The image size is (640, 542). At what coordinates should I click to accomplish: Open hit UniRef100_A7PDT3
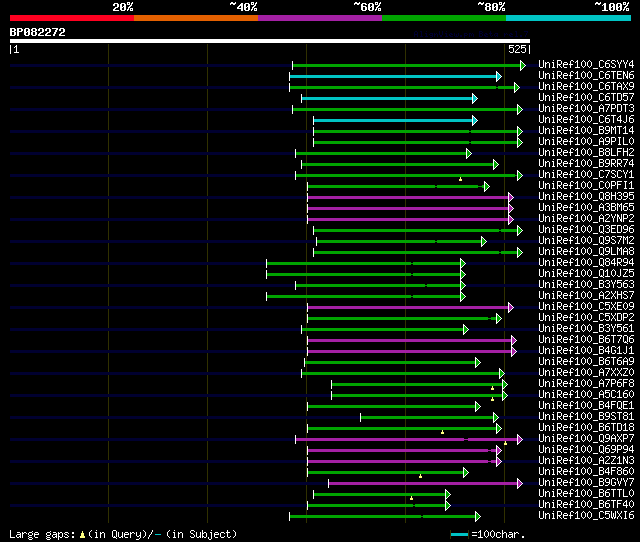tap(586, 109)
